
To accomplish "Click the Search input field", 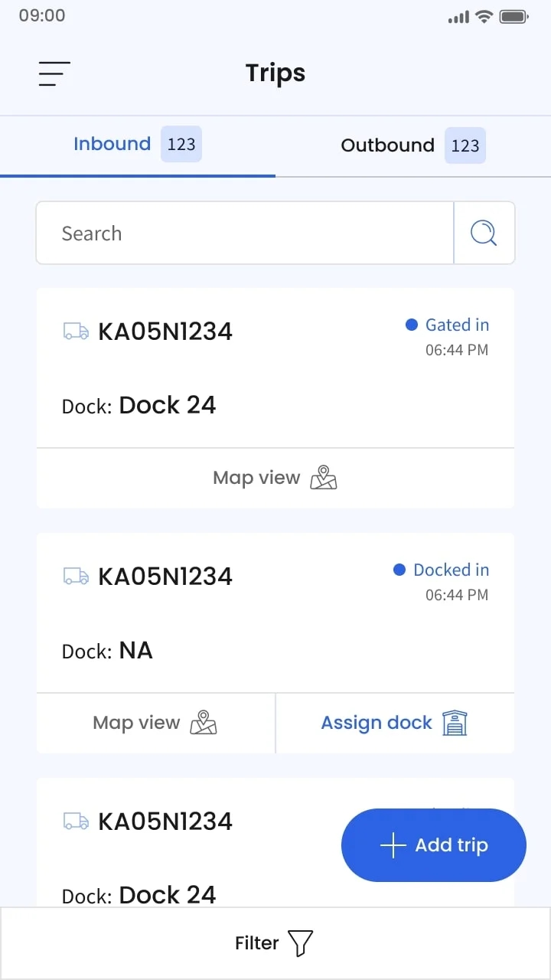I will click(245, 233).
